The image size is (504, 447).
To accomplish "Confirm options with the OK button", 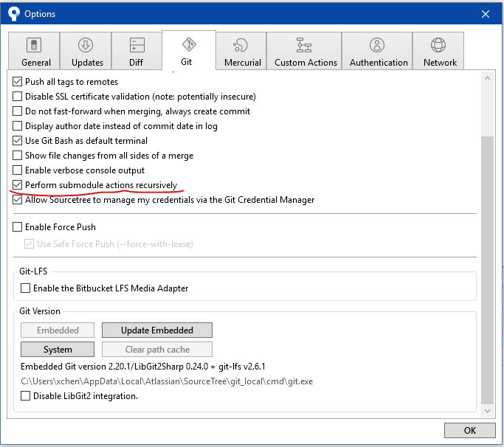I will pos(469,430).
